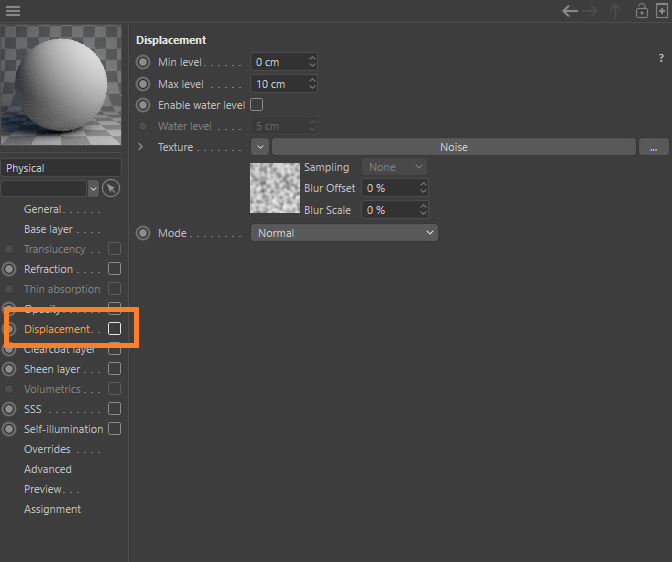The image size is (672, 562).
Task: Click the noise texture preview thumbnail
Action: pyautogui.click(x=274, y=187)
